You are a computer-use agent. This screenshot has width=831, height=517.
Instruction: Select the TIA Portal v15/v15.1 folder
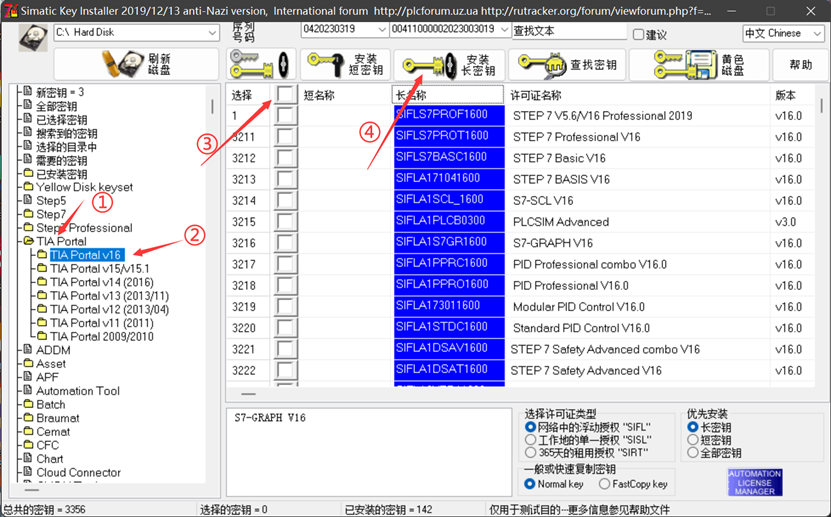100,269
